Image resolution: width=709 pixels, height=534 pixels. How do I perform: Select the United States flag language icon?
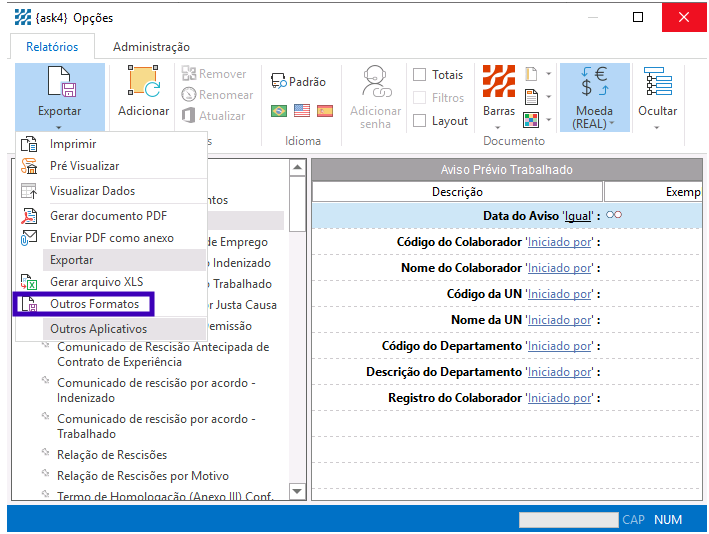[301, 111]
